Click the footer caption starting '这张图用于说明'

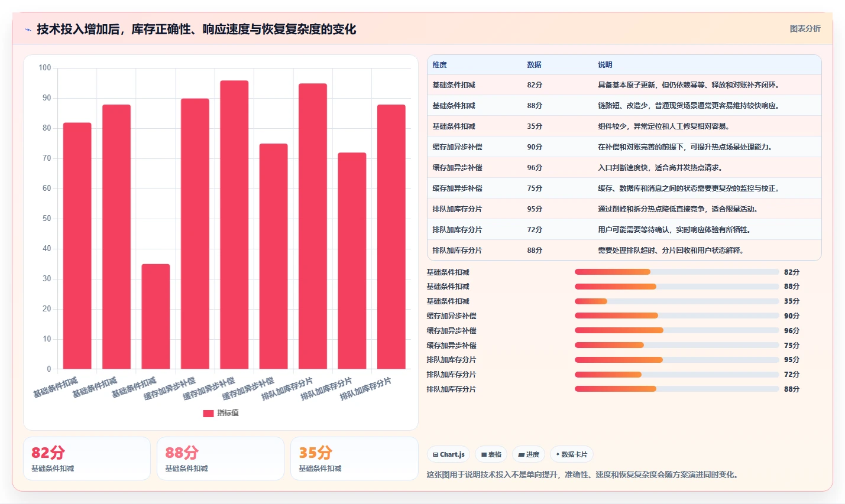click(x=584, y=474)
